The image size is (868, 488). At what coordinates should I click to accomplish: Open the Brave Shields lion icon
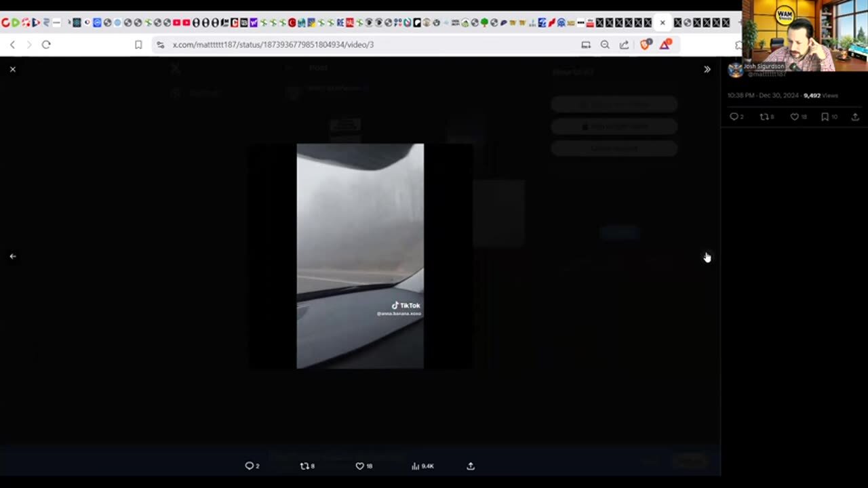(645, 45)
